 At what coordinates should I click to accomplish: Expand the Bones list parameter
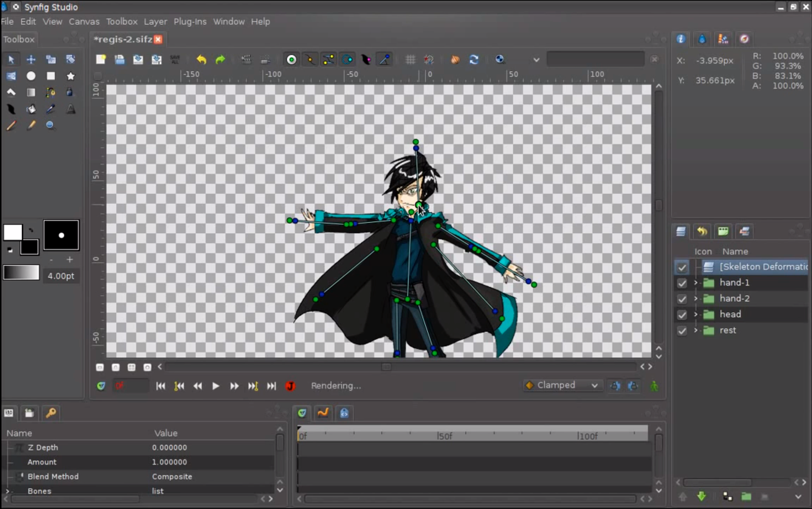[x=7, y=491]
